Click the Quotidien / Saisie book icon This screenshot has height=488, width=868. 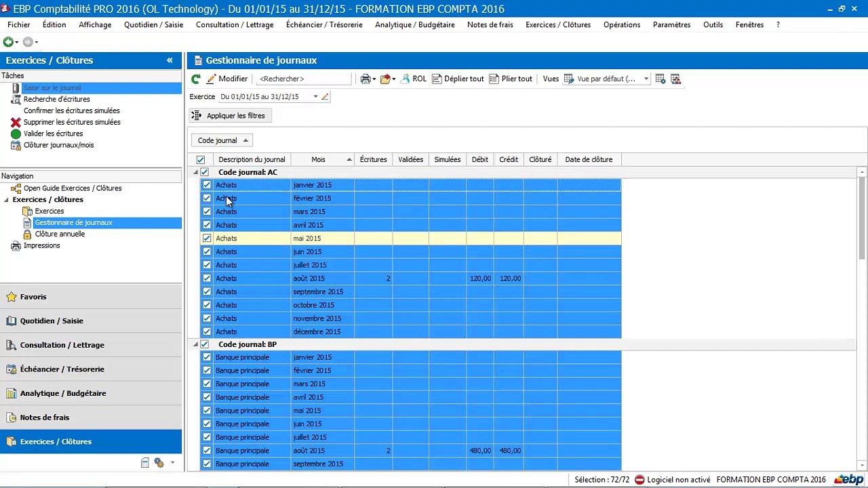[11, 321]
